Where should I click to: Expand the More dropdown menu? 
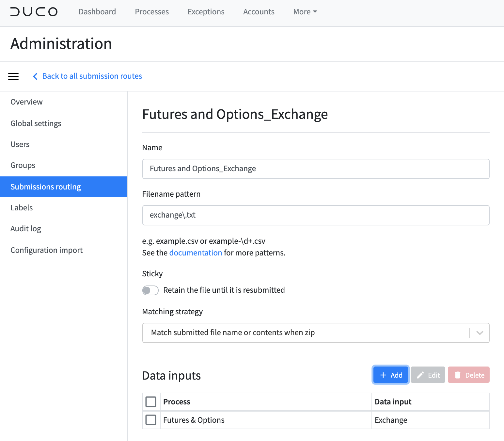(x=305, y=12)
